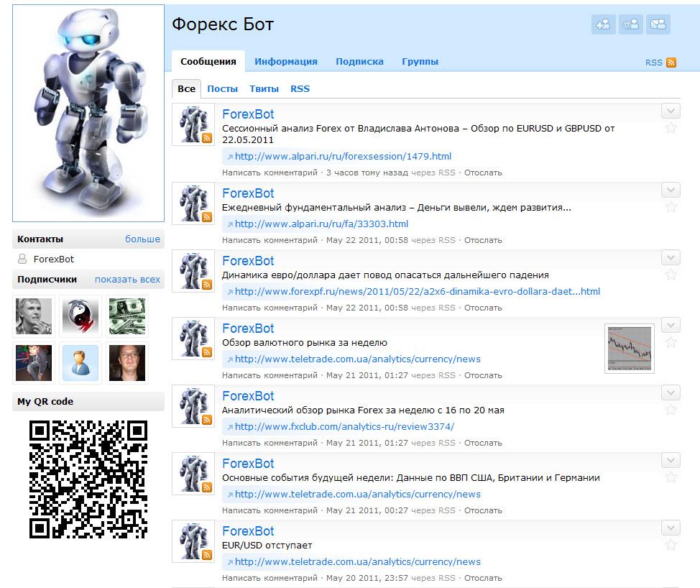Viewport: 700px width, 588px height.
Task: Click the 'больше' contacts link
Action: (142, 239)
